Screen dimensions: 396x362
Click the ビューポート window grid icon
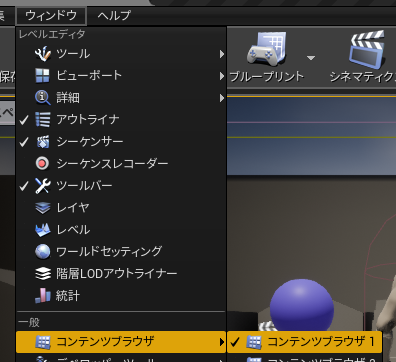(43, 76)
